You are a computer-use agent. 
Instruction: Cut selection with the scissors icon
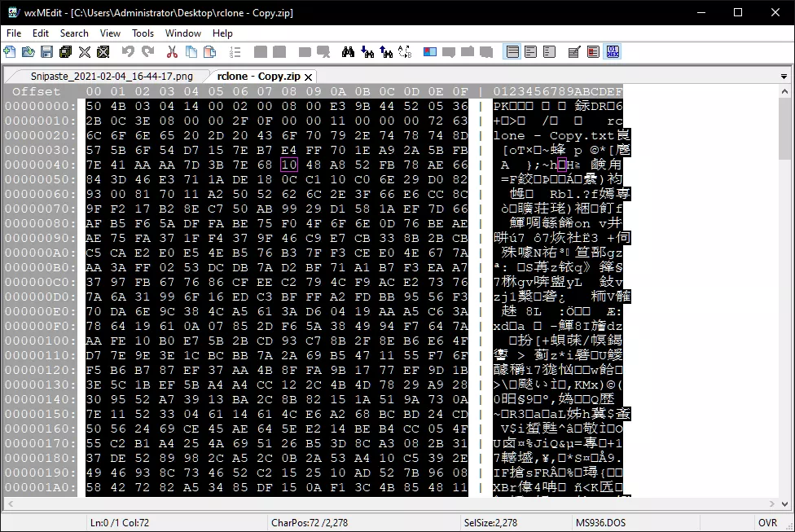(x=173, y=51)
